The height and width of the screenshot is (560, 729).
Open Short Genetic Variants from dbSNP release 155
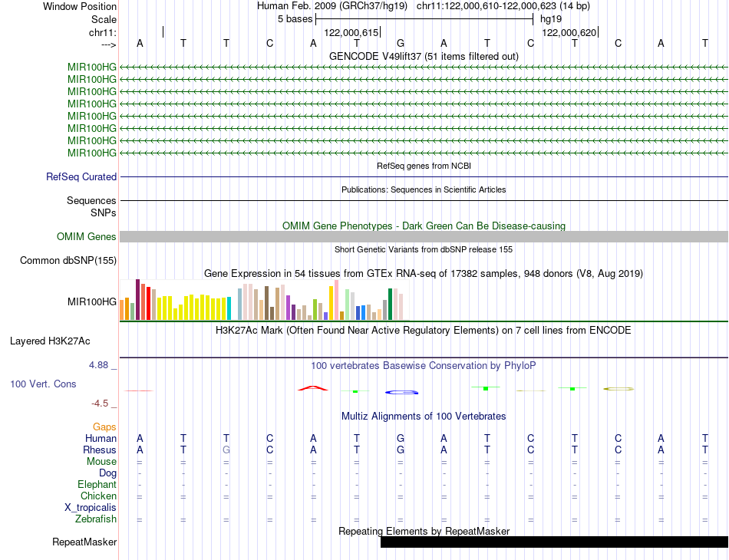pos(424,249)
